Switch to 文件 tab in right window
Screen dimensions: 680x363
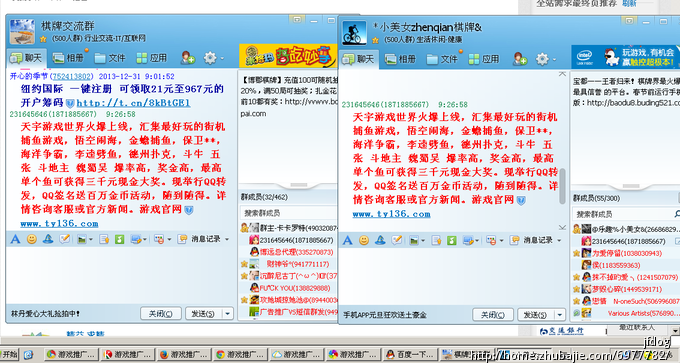pos(442,59)
